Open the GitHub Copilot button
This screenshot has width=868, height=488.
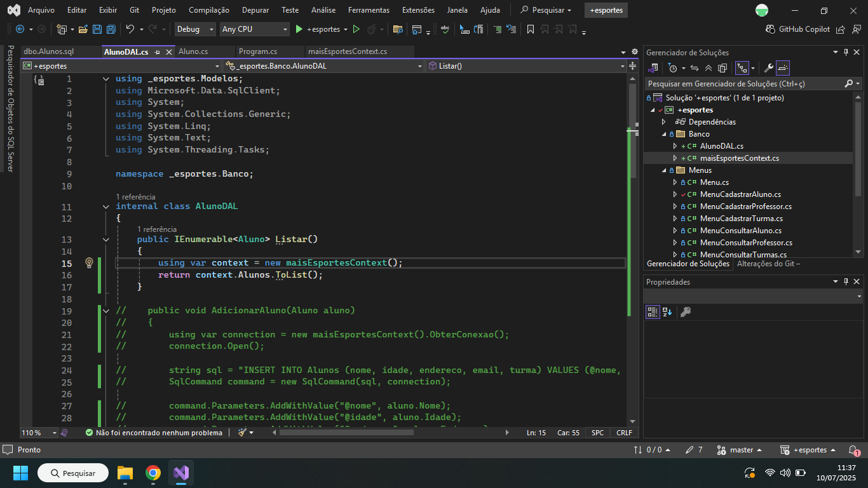click(x=799, y=29)
